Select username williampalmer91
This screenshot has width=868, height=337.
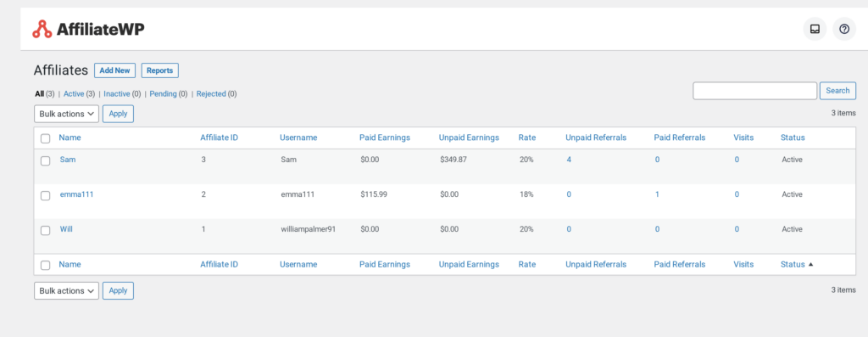click(x=309, y=229)
